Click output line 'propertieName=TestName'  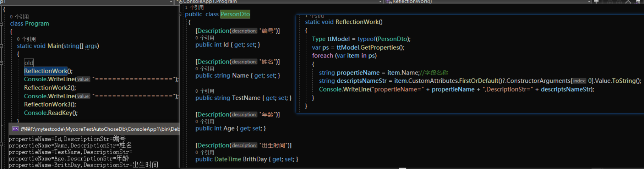70,152
